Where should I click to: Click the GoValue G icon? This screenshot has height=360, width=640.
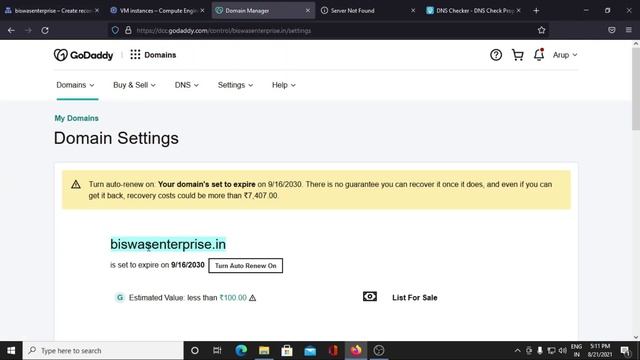click(120, 298)
